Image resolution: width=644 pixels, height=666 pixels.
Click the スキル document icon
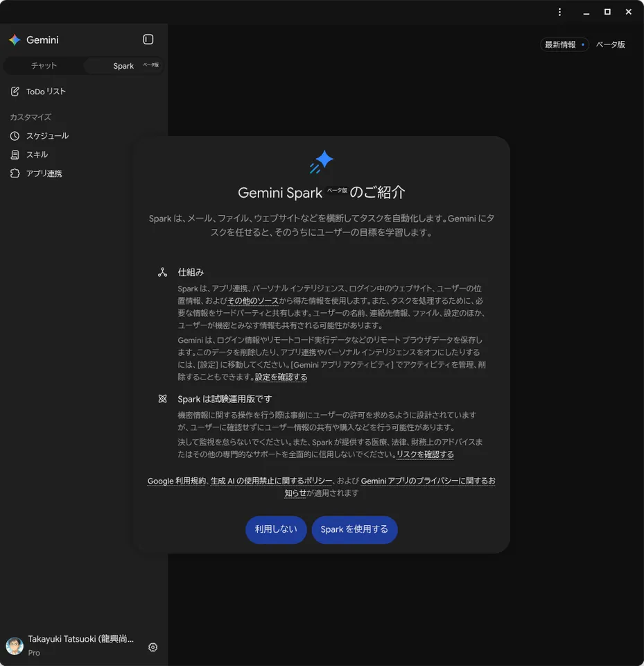click(x=15, y=155)
